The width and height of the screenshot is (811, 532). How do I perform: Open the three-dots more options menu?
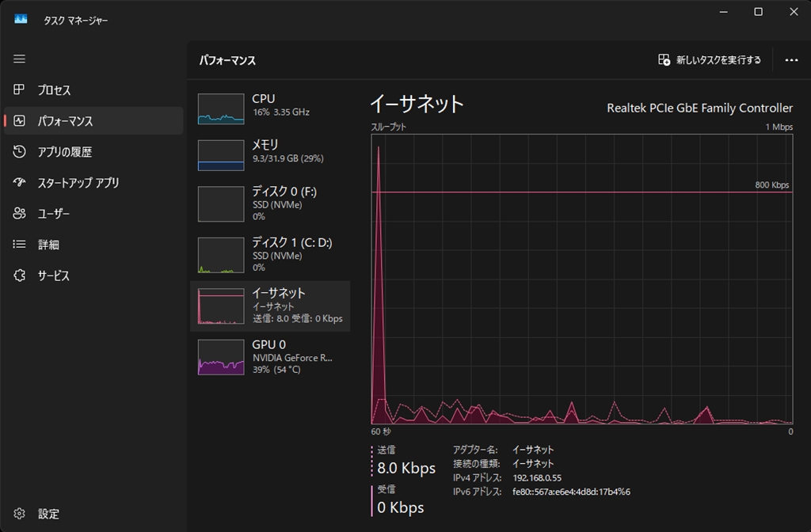coord(790,60)
